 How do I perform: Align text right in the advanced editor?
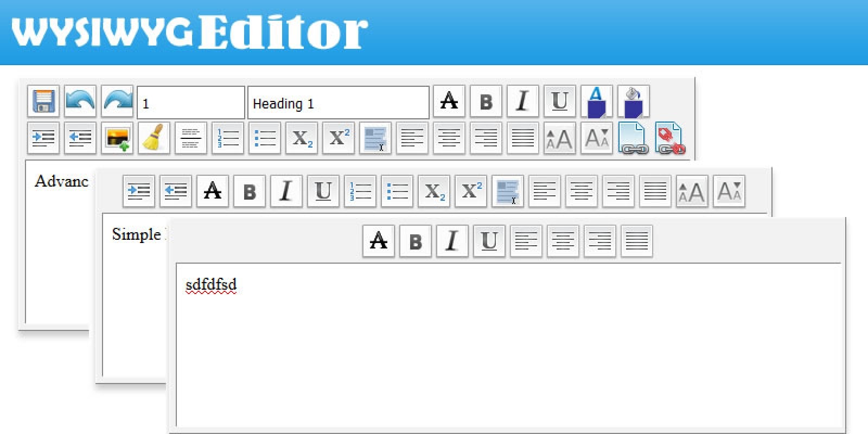click(486, 138)
